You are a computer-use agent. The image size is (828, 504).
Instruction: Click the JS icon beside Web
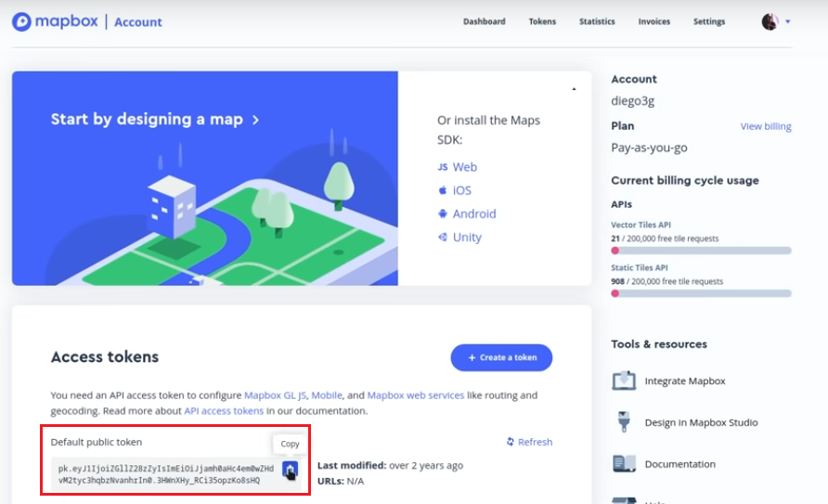(x=443, y=167)
